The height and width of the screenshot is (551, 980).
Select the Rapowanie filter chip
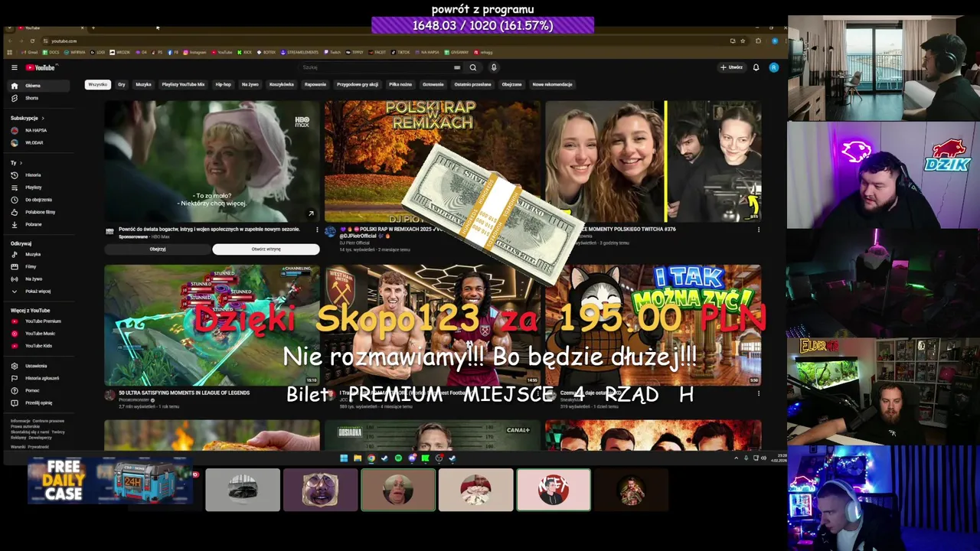(x=315, y=84)
